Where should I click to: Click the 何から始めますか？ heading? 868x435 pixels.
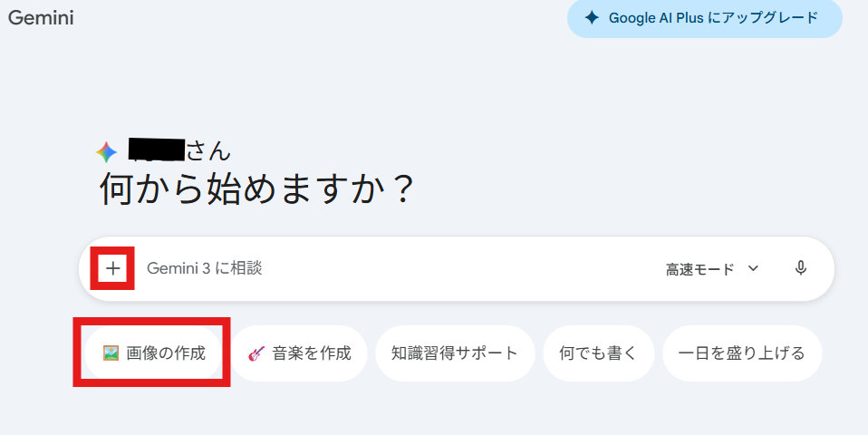257,190
